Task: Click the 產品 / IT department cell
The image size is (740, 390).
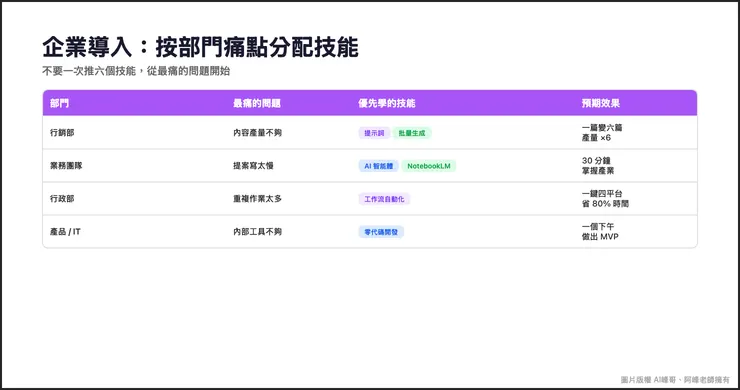Action: 65,232
